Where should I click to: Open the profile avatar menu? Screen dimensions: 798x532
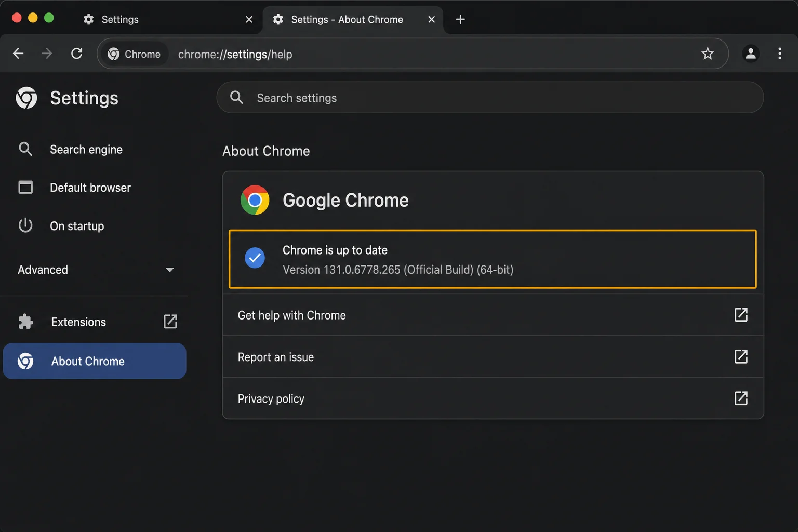point(751,54)
